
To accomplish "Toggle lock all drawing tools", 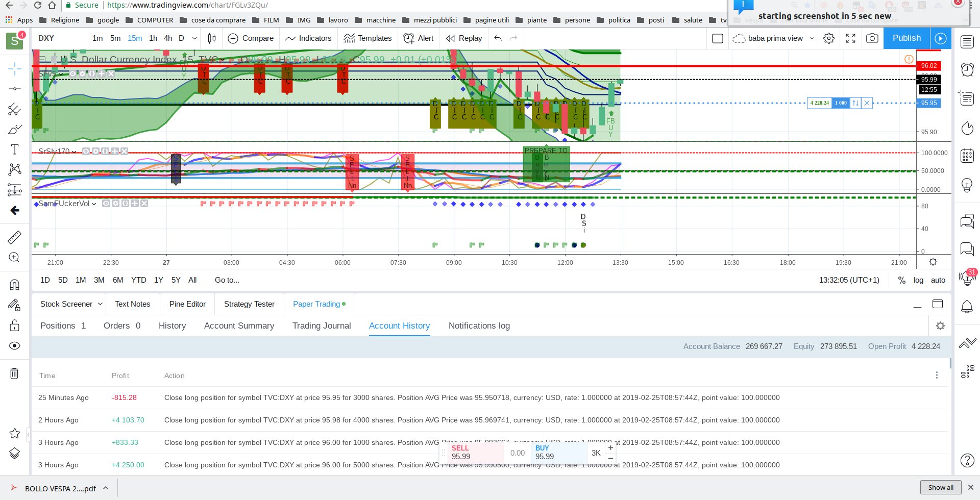I will (15, 326).
